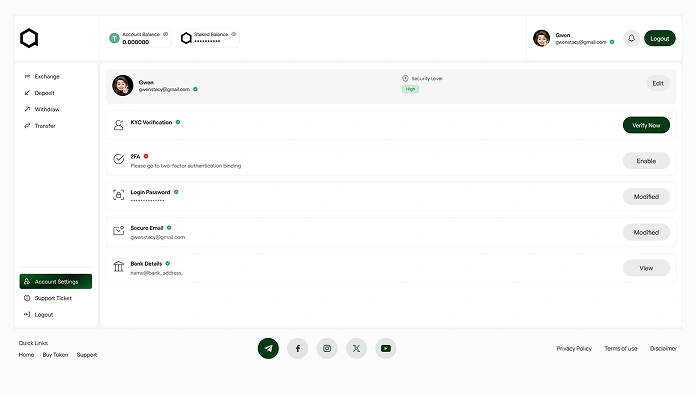Click the hexagon logo in the top-left corner
This screenshot has width=695, height=395.
(x=29, y=38)
